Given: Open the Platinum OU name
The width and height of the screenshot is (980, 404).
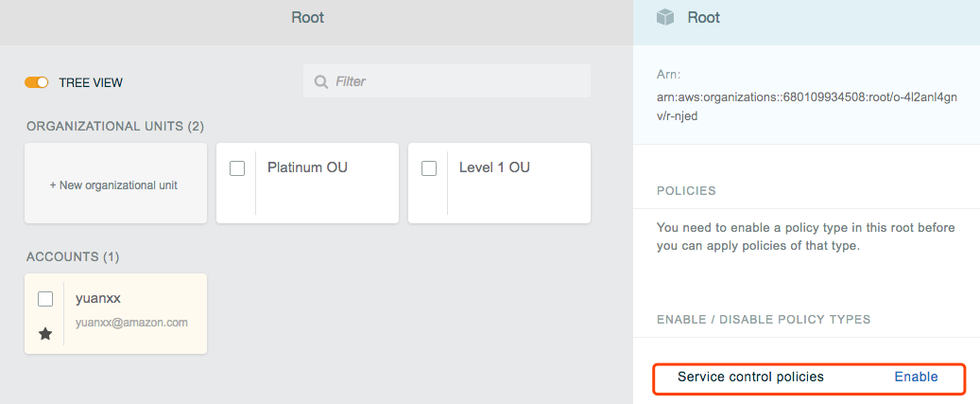Looking at the screenshot, I should [x=307, y=167].
